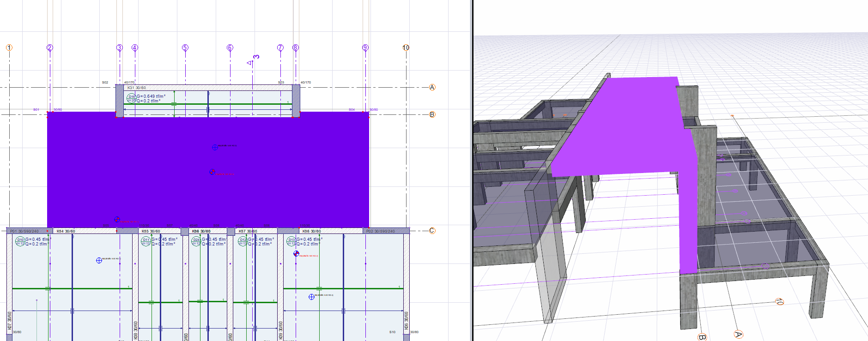
Task: Click the horizontal axis A bubble in plan
Action: point(432,87)
